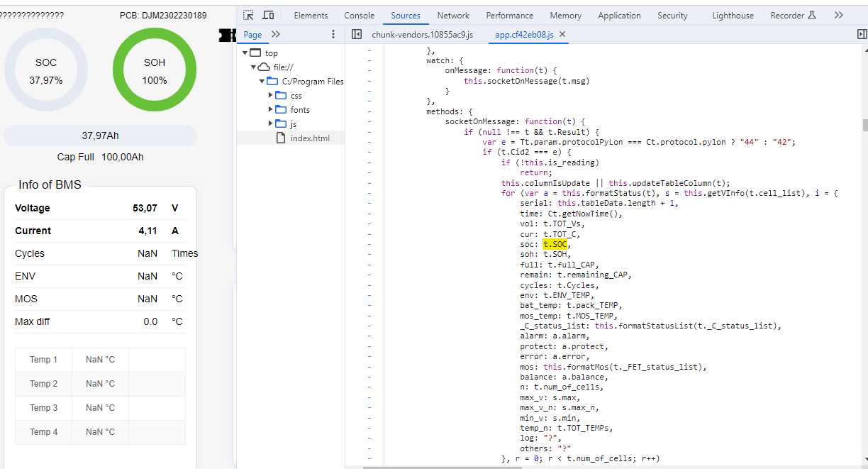Click the Current value 4,11
Viewport: 868px width, 469px height.
[148, 231]
